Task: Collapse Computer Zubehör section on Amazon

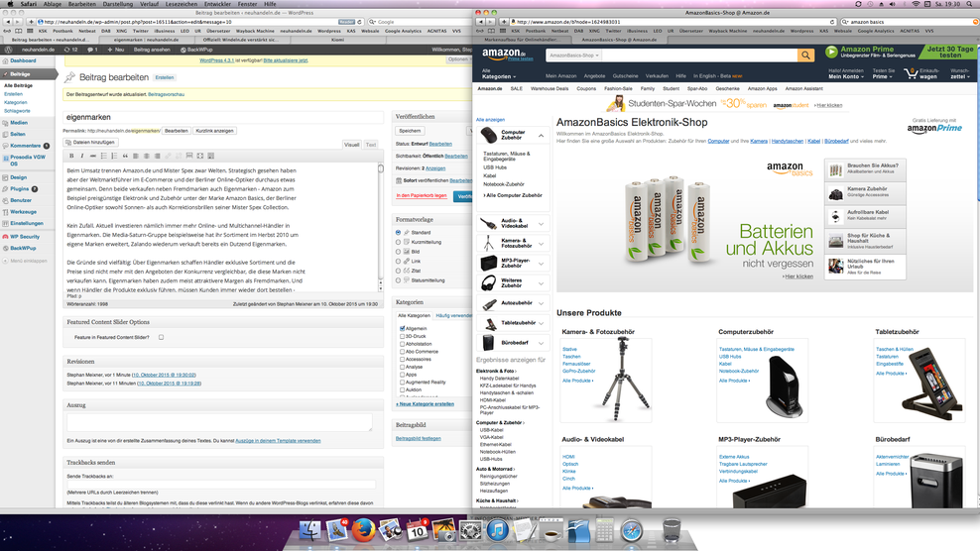Action: click(542, 135)
